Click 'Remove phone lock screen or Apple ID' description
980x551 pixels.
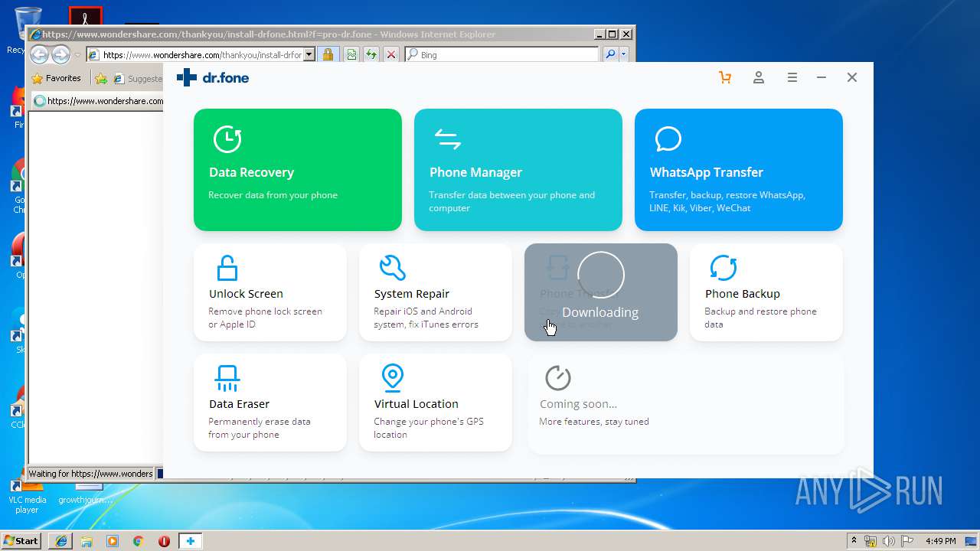[265, 318]
